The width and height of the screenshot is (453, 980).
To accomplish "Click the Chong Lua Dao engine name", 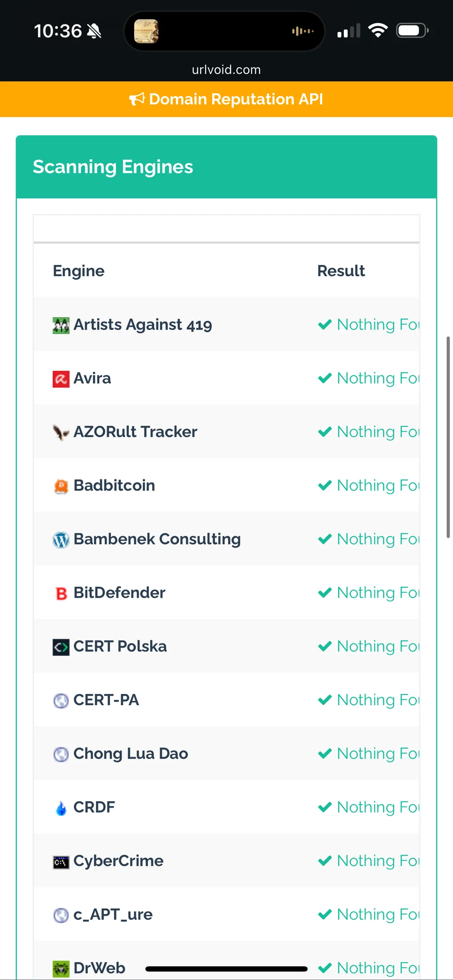I will (131, 754).
